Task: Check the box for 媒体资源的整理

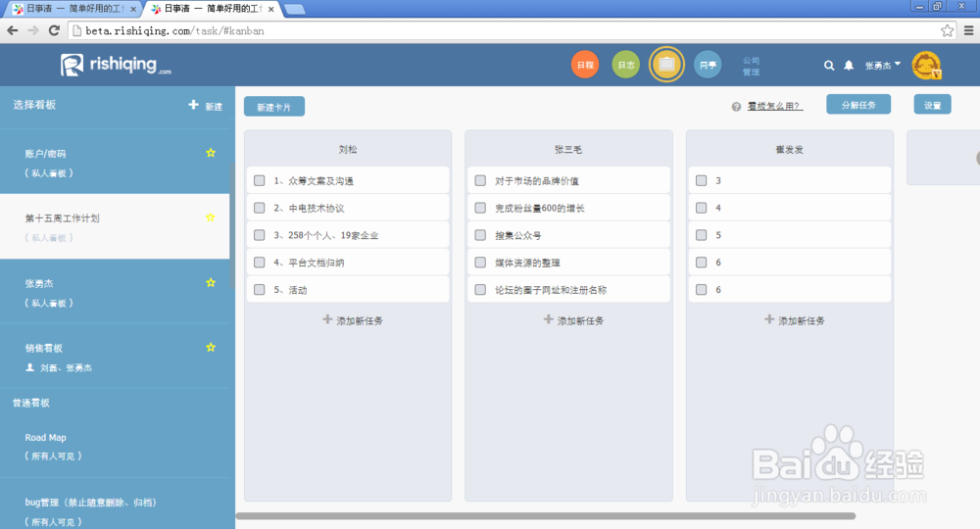Action: pyautogui.click(x=480, y=263)
